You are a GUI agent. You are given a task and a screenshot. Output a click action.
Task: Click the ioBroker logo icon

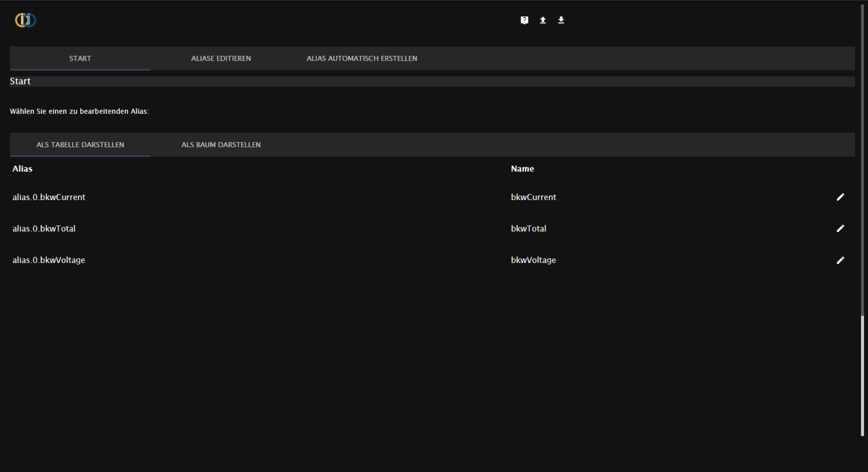tap(25, 20)
